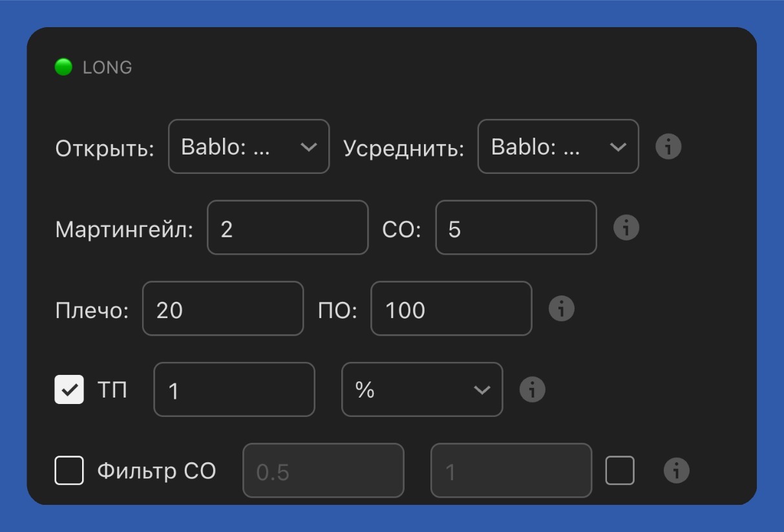Toggle the small checkbox after the Фильтр СО inputs
This screenshot has height=532, width=784.
[x=621, y=471]
